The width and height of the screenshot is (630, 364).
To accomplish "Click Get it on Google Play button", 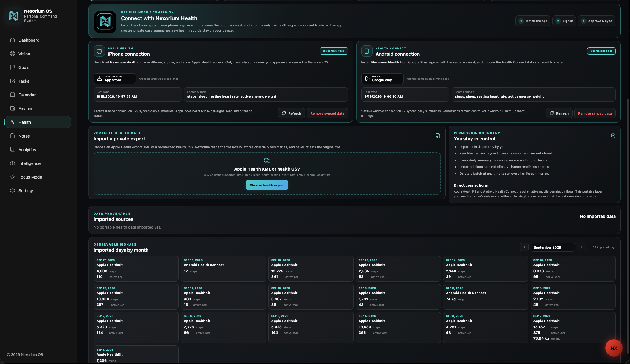I will click(x=382, y=79).
